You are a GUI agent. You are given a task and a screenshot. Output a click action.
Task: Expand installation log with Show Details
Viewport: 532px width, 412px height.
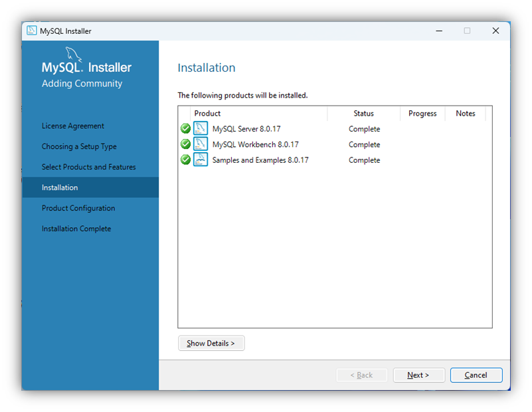[x=211, y=343]
